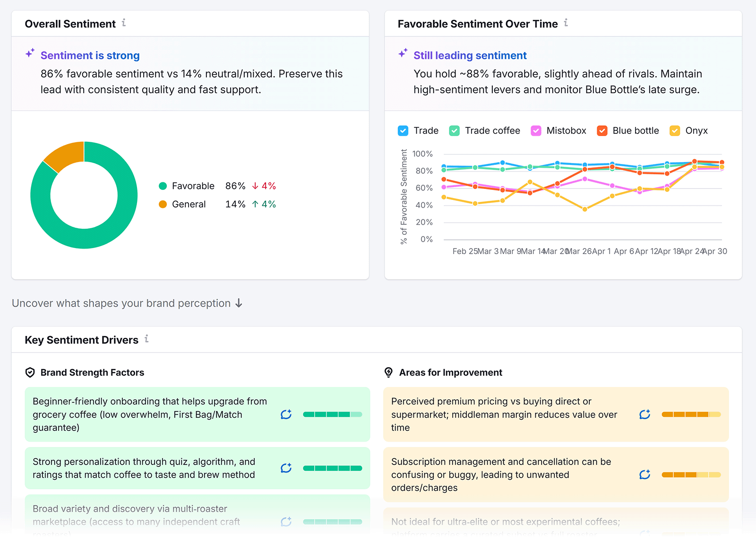Open the Beginner-friendly onboarding strength card
The image size is (756, 541).
198,414
